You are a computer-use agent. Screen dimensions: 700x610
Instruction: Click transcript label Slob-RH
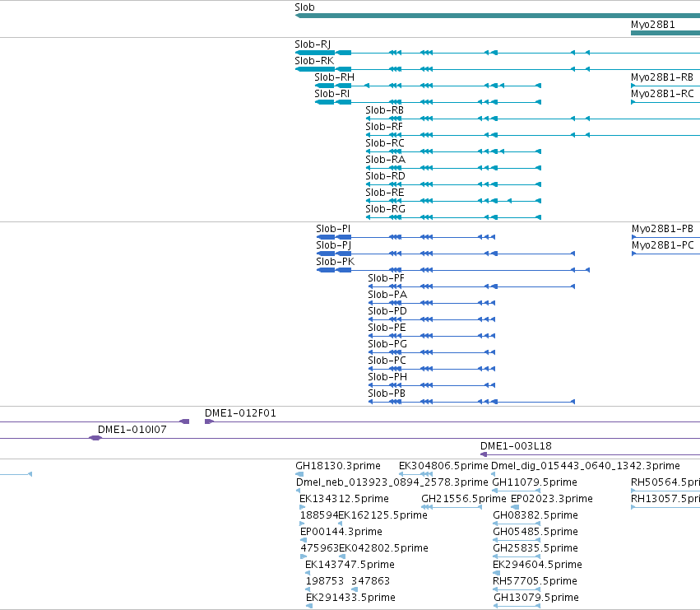click(335, 77)
